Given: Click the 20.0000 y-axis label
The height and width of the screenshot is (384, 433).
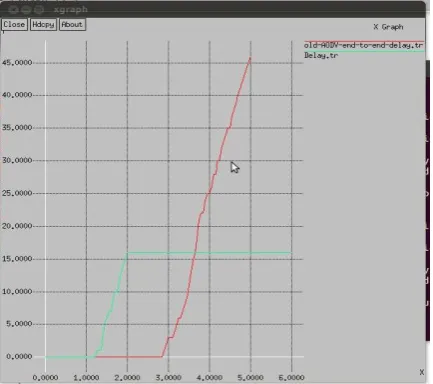Looking at the screenshot, I should 17,226.
